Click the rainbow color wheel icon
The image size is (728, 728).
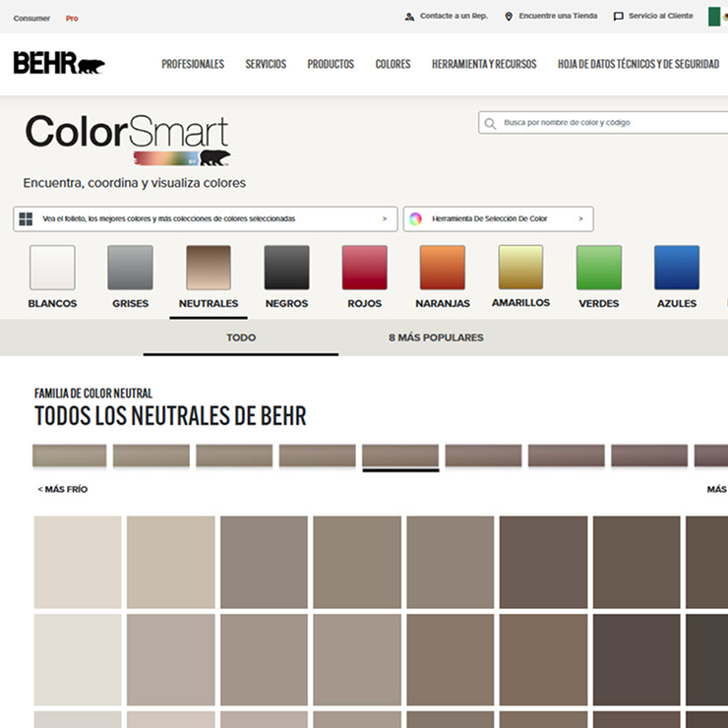pyautogui.click(x=415, y=218)
